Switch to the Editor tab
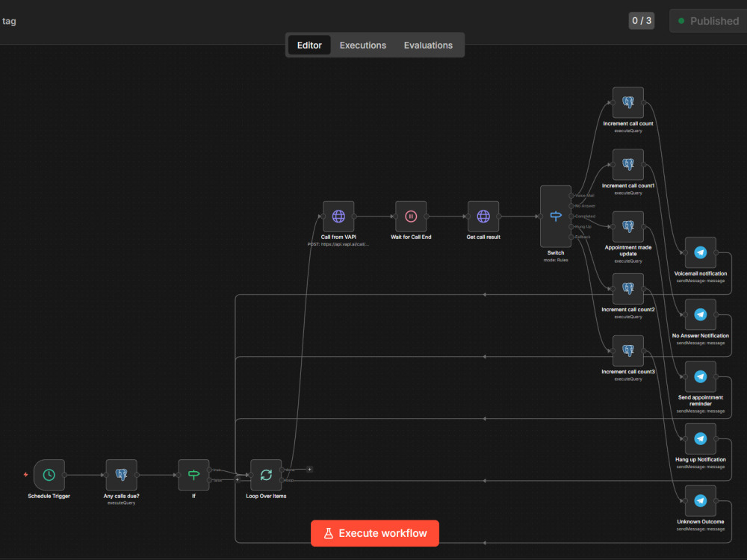The height and width of the screenshot is (560, 747). [x=309, y=46]
